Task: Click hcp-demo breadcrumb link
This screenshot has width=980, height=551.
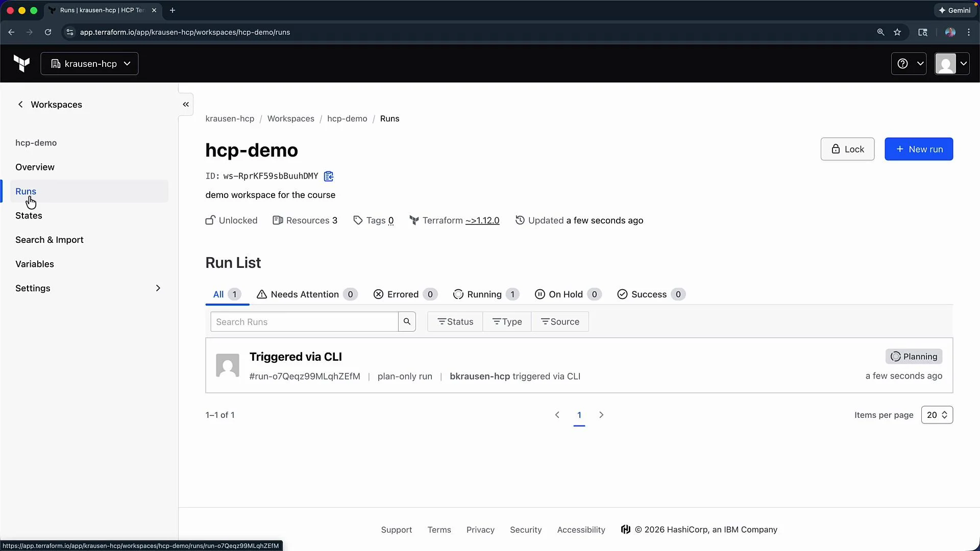Action: pos(347,118)
